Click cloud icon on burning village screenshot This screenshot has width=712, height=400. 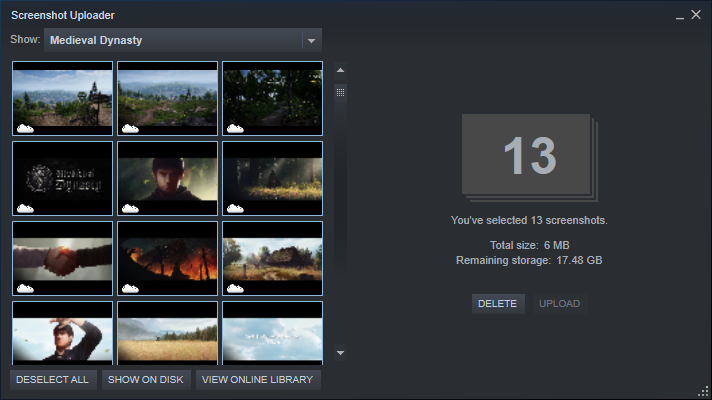point(130,288)
